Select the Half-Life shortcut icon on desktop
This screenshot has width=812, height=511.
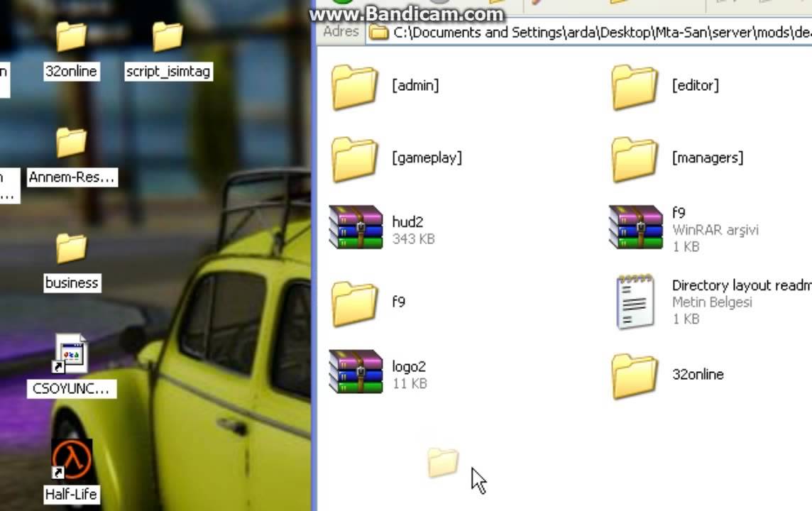(72, 459)
